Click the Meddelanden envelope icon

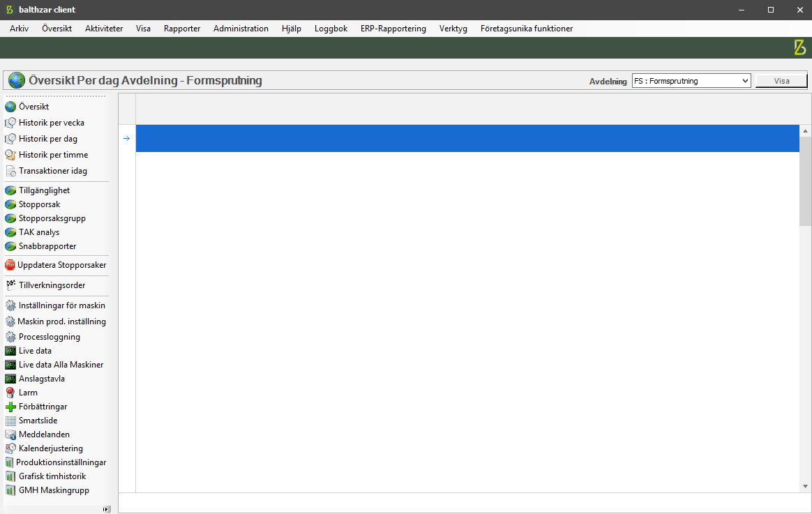pyautogui.click(x=10, y=434)
